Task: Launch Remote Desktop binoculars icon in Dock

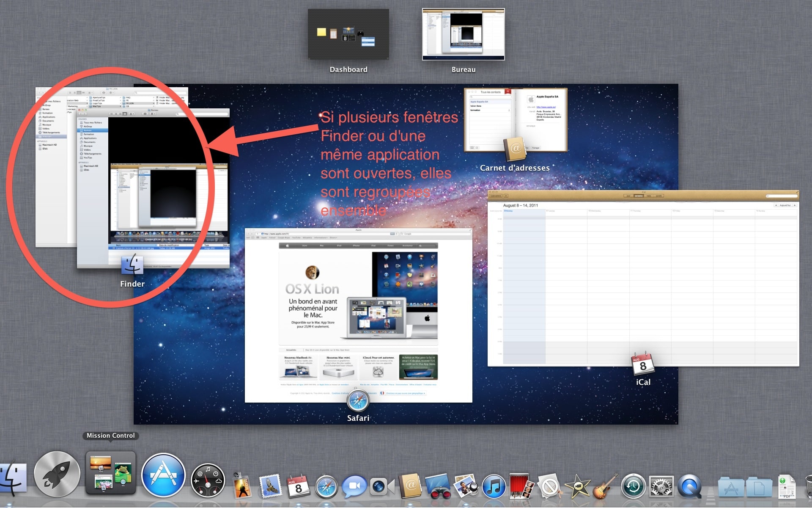Action: pyautogui.click(x=438, y=486)
